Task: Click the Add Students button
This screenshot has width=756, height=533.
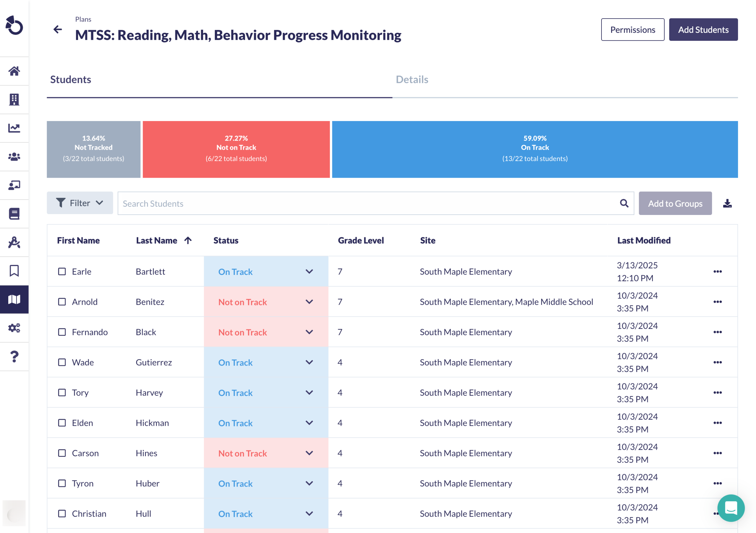Action: [x=703, y=30]
